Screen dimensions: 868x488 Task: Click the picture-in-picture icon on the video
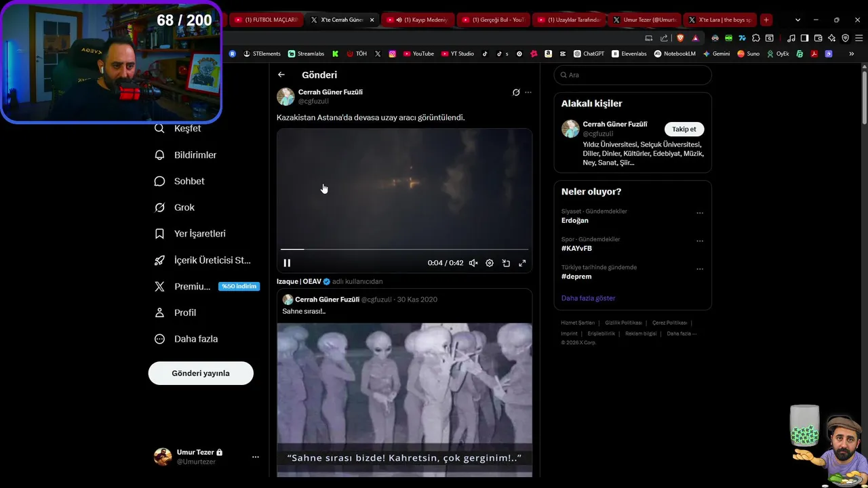click(x=506, y=263)
